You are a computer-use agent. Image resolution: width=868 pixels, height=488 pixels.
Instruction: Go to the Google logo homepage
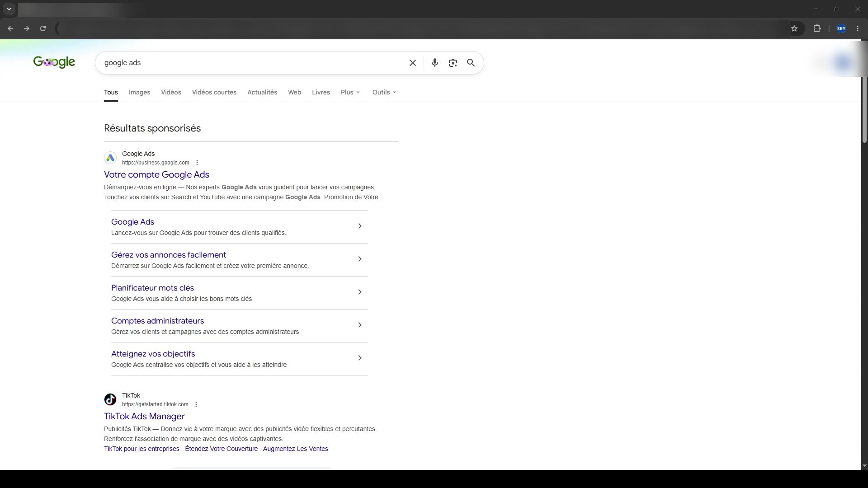tap(54, 62)
